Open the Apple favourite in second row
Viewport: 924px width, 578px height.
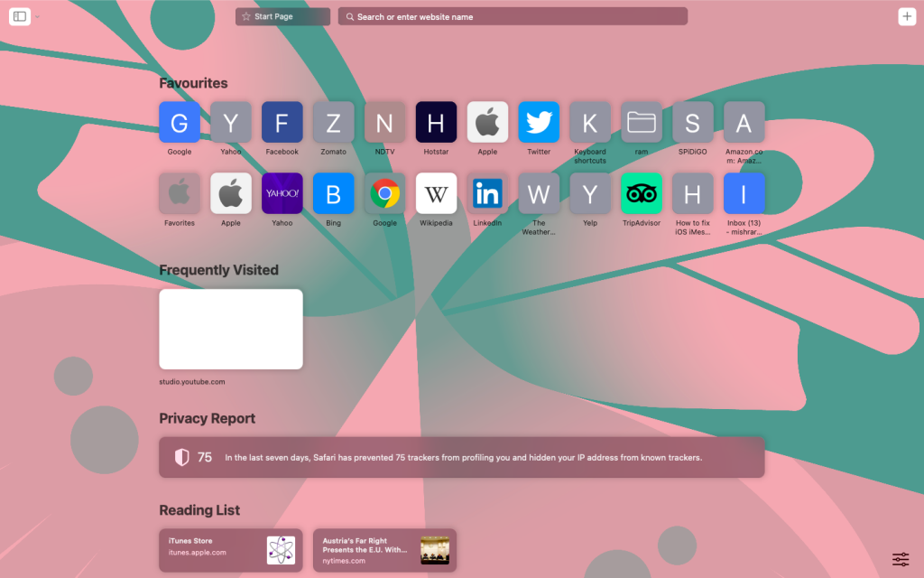tap(230, 193)
